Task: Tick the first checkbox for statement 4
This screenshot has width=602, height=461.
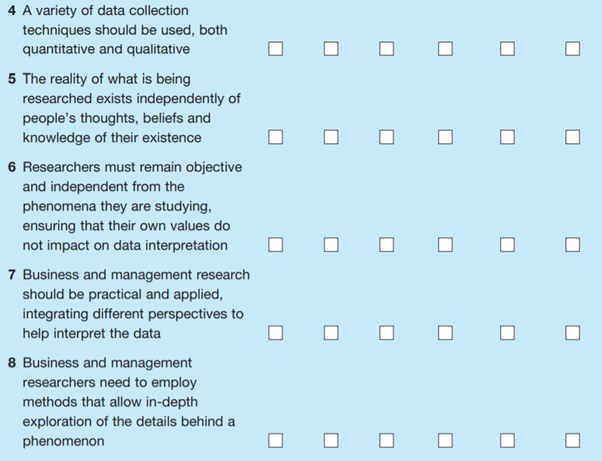Action: 276,48
